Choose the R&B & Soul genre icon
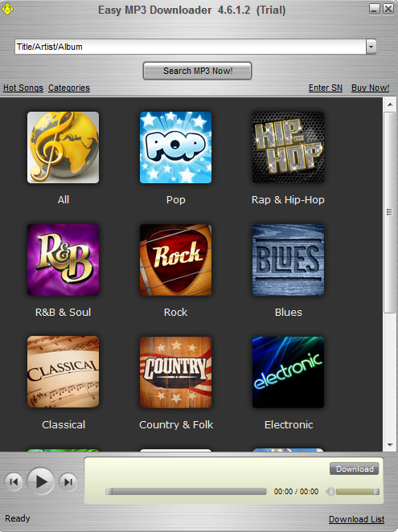 (x=64, y=260)
